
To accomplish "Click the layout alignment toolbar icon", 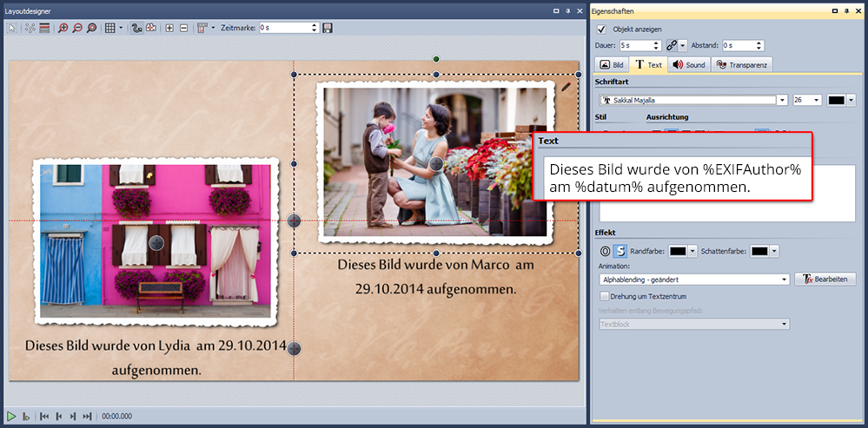I will point(202,28).
